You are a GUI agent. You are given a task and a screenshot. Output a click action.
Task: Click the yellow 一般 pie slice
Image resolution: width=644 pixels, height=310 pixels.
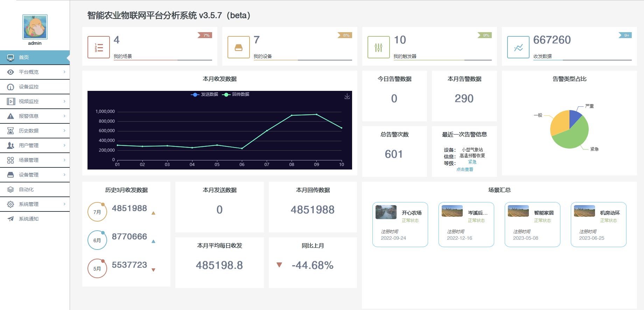[x=559, y=122]
